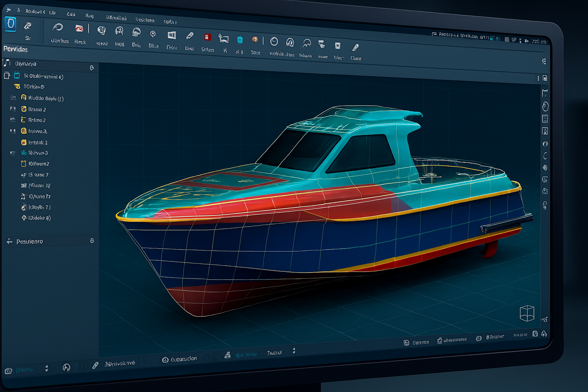The width and height of the screenshot is (588, 392).
Task: Open the Dacrul stepper dropdown in status bar
Action: point(294,351)
